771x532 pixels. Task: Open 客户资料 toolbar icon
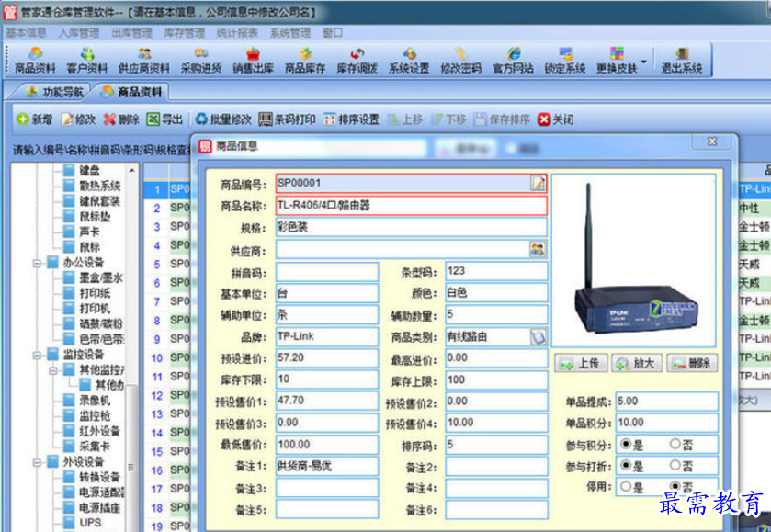87,60
